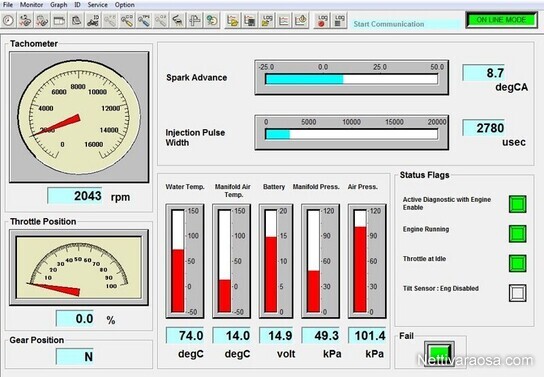The image size is (544, 377).
Task: Click the ECU module toolbar icon
Action: tap(76, 20)
